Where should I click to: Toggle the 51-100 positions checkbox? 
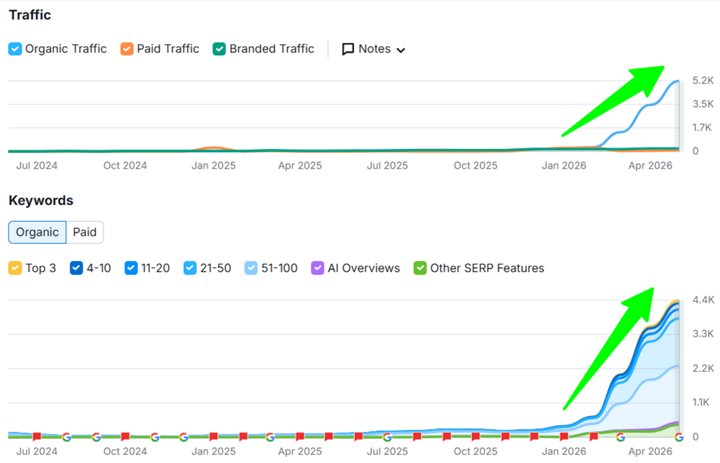(x=251, y=268)
